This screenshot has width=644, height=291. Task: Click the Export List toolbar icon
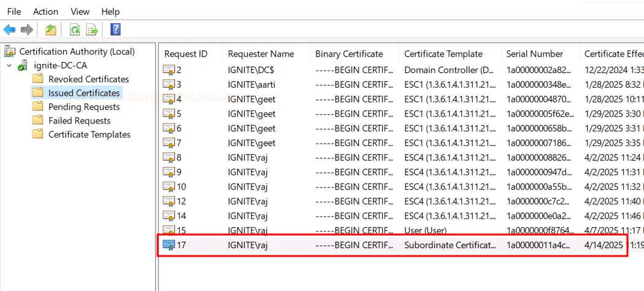92,29
